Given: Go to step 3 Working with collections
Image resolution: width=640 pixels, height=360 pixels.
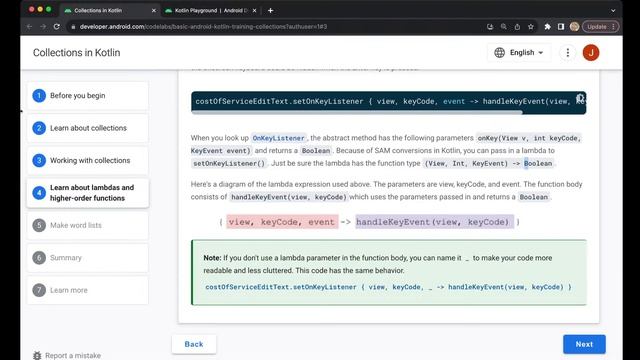Looking at the screenshot, I should coord(88,160).
